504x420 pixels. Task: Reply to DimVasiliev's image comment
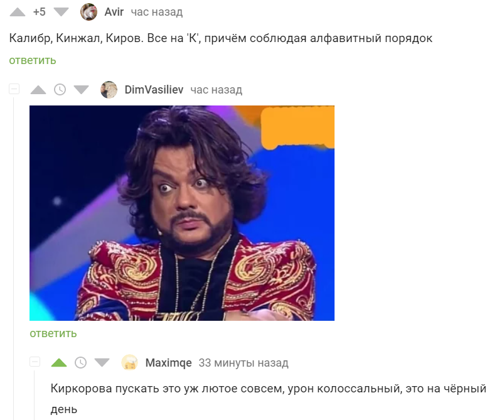point(53,333)
